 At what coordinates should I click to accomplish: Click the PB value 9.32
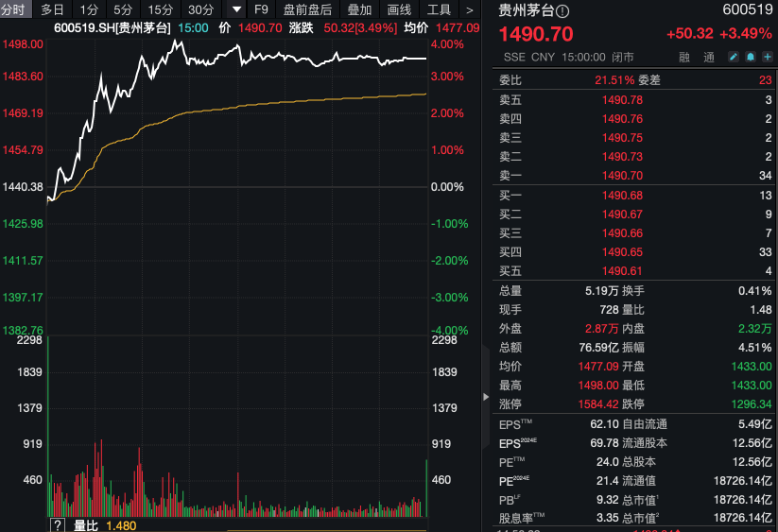click(607, 499)
